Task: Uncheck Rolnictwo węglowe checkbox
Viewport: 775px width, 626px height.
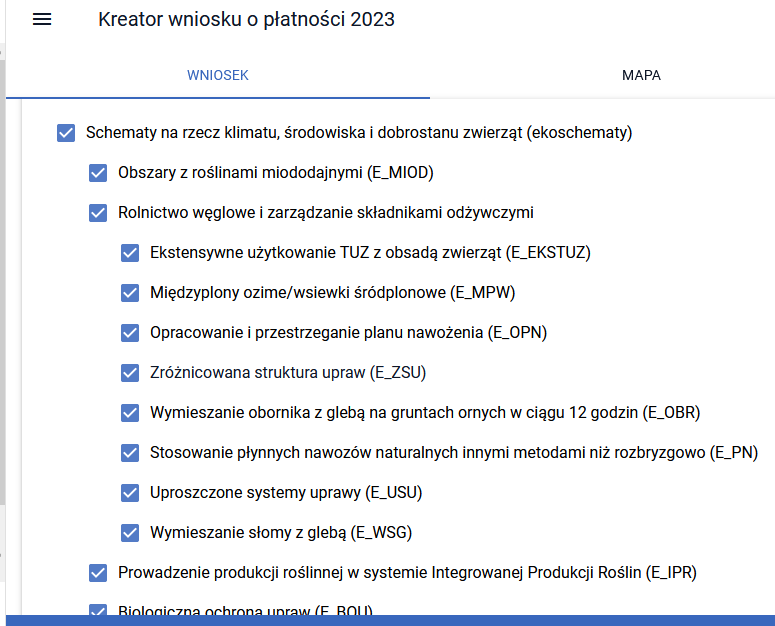Action: pyautogui.click(x=98, y=212)
